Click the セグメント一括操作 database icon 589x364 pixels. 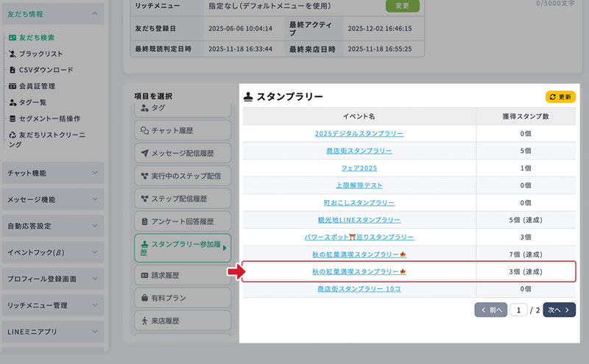[x=12, y=118]
